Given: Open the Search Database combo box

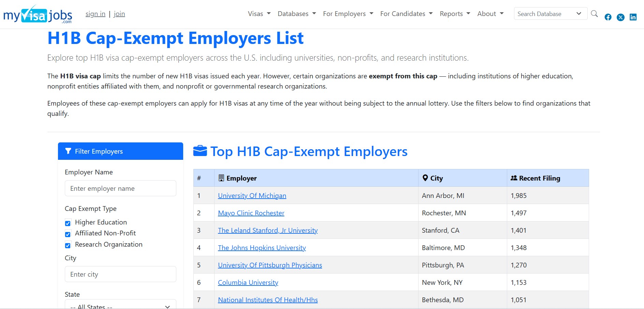Looking at the screenshot, I should pos(551,14).
